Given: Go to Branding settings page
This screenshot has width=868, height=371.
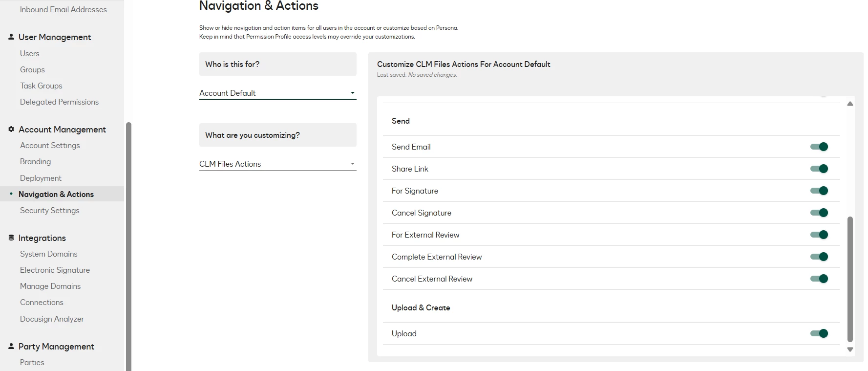Looking at the screenshot, I should [35, 161].
